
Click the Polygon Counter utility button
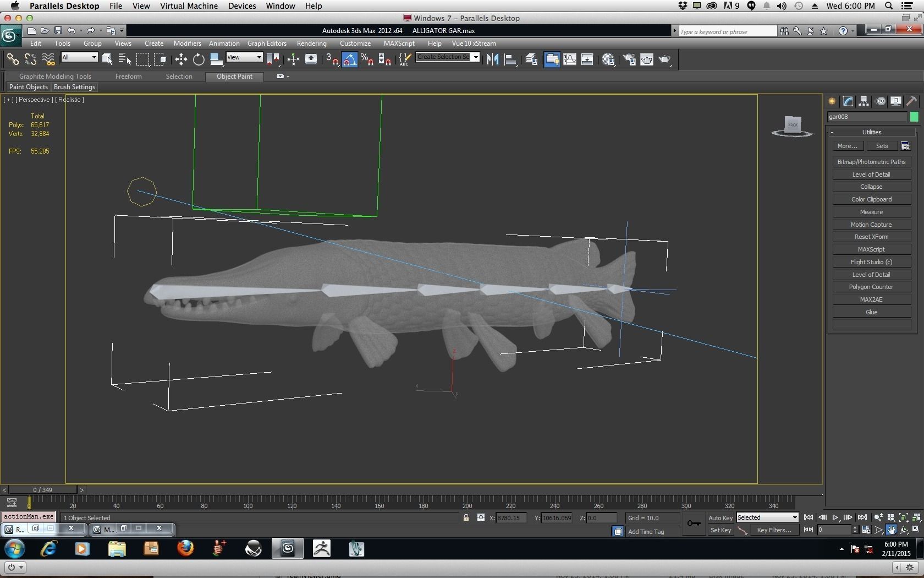871,287
